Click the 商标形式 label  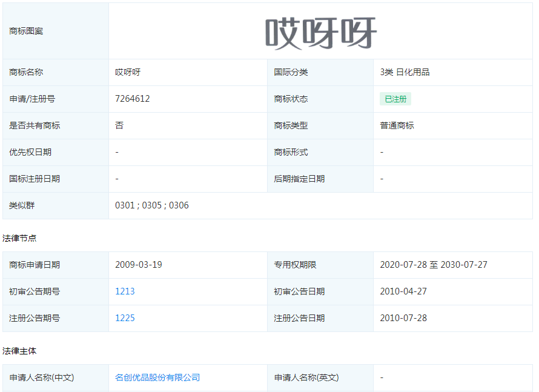[x=291, y=152]
